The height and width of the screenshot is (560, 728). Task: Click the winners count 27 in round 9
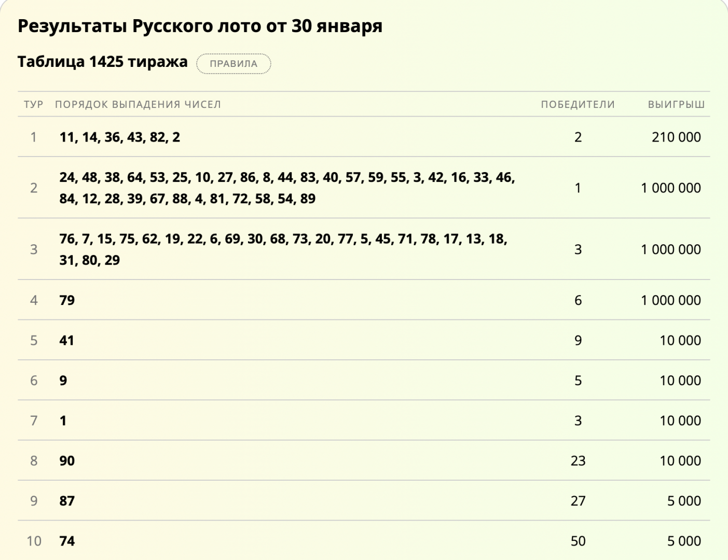click(x=578, y=501)
